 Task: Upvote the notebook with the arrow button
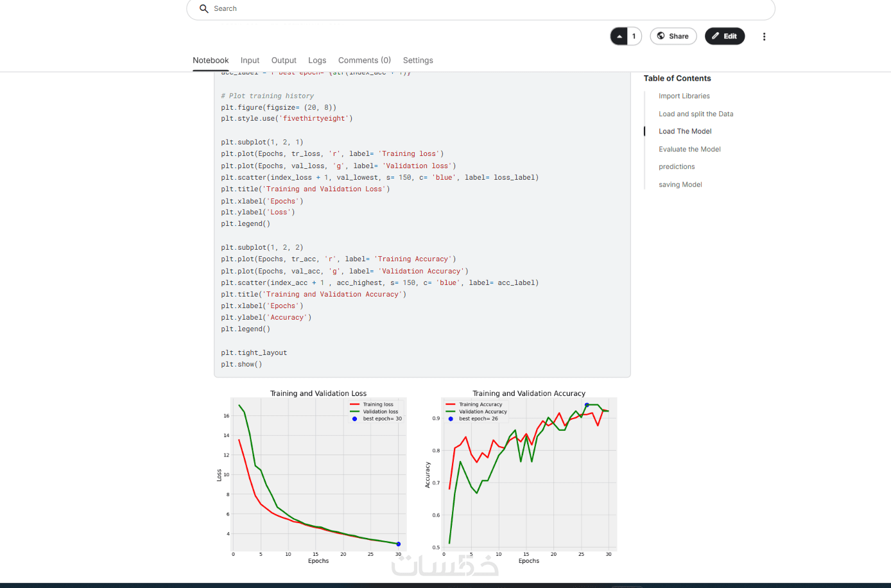pyautogui.click(x=619, y=37)
